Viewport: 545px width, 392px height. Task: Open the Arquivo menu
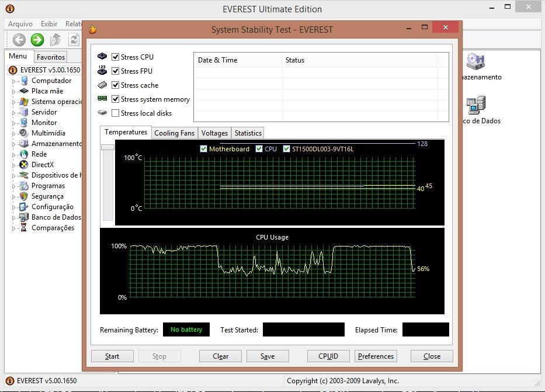[20, 23]
